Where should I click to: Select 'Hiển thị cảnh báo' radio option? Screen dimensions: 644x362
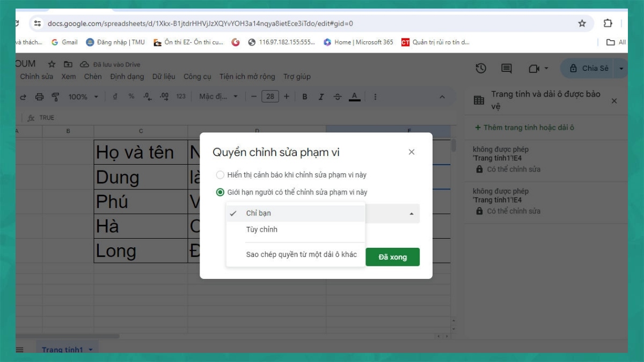(220, 175)
